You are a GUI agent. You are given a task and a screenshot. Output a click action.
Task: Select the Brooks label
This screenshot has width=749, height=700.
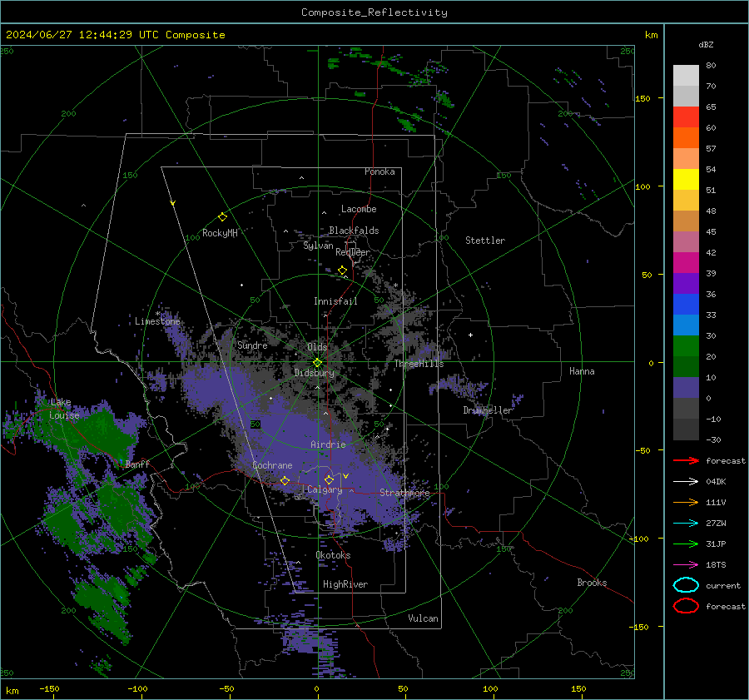[592, 583]
